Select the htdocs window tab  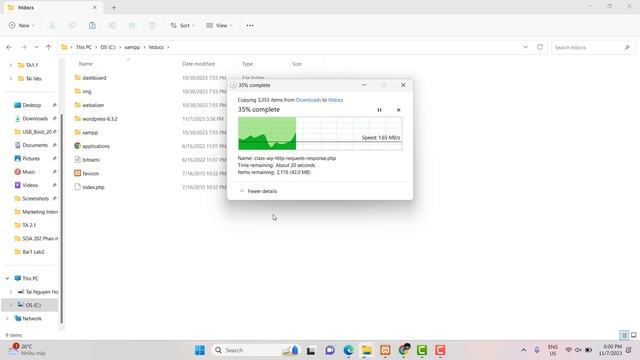click(x=52, y=7)
